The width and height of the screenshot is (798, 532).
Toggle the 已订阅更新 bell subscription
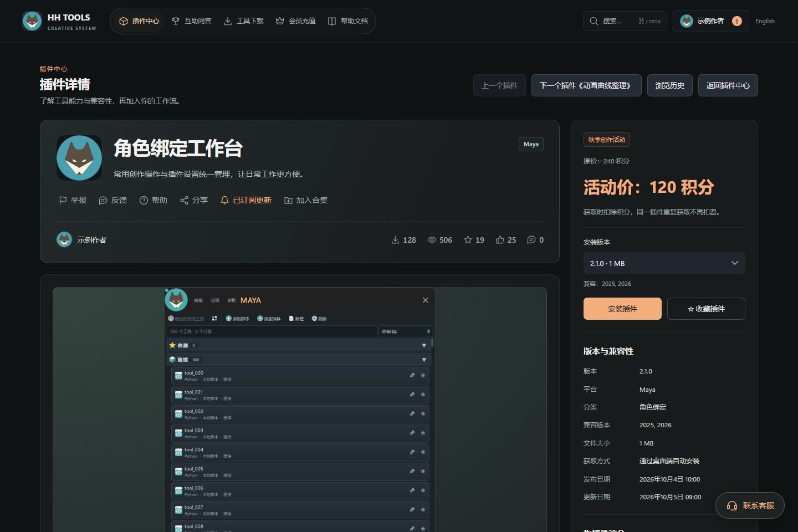(x=246, y=200)
